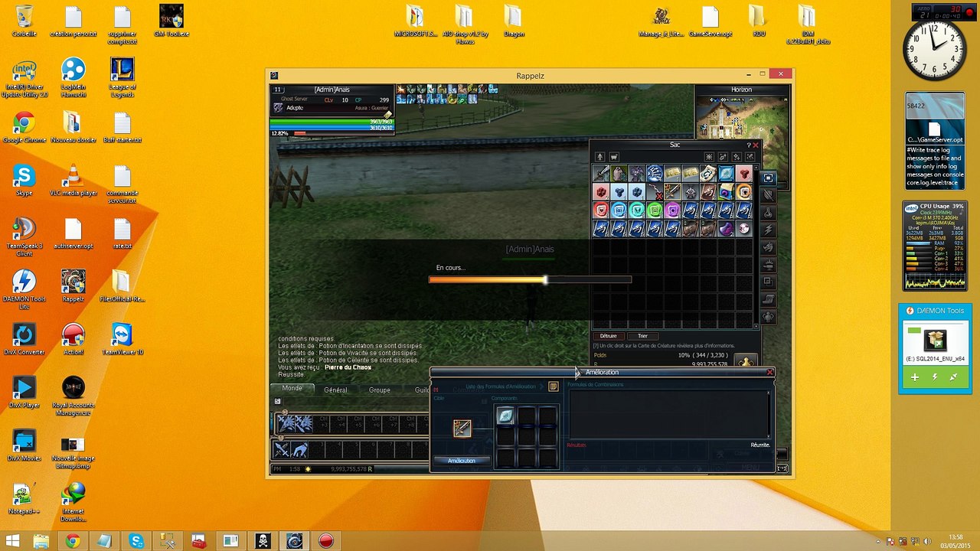Click the first skill in upper quick-slot bar
This screenshot has height=551, width=980.
point(286,423)
